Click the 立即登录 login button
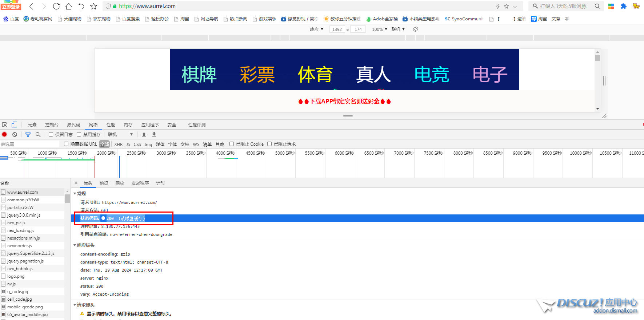This screenshot has width=644, height=320. [x=11, y=7]
